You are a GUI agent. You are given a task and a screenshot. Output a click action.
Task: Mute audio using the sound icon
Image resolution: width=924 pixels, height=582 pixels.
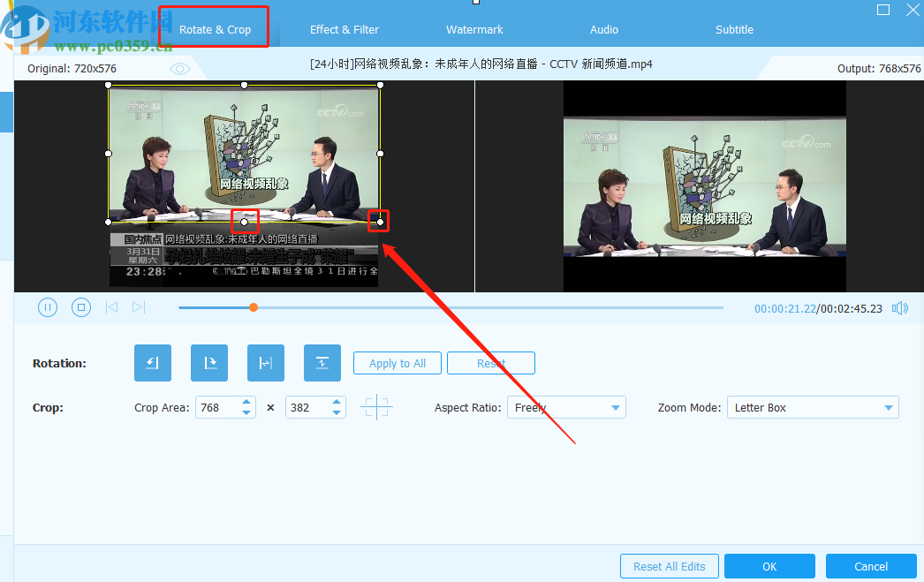point(900,307)
